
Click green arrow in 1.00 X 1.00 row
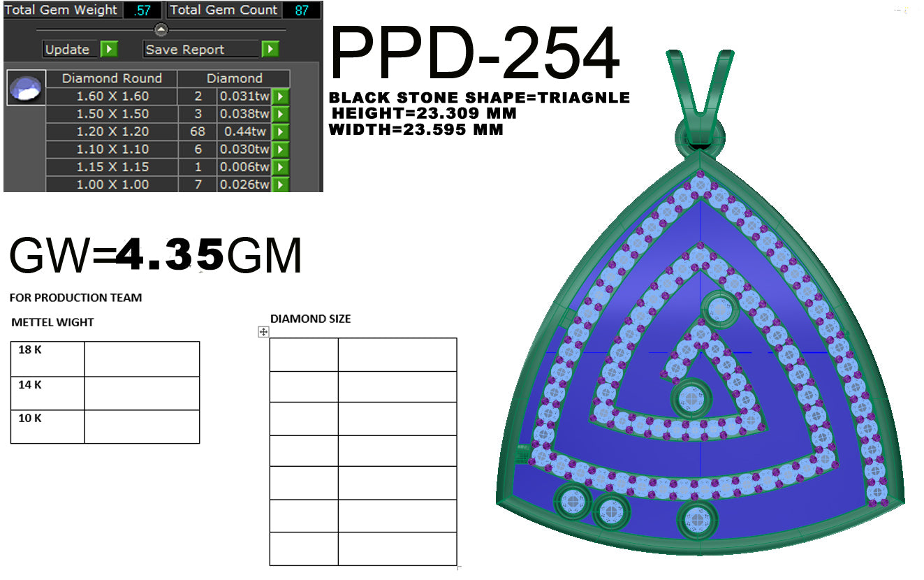click(281, 185)
